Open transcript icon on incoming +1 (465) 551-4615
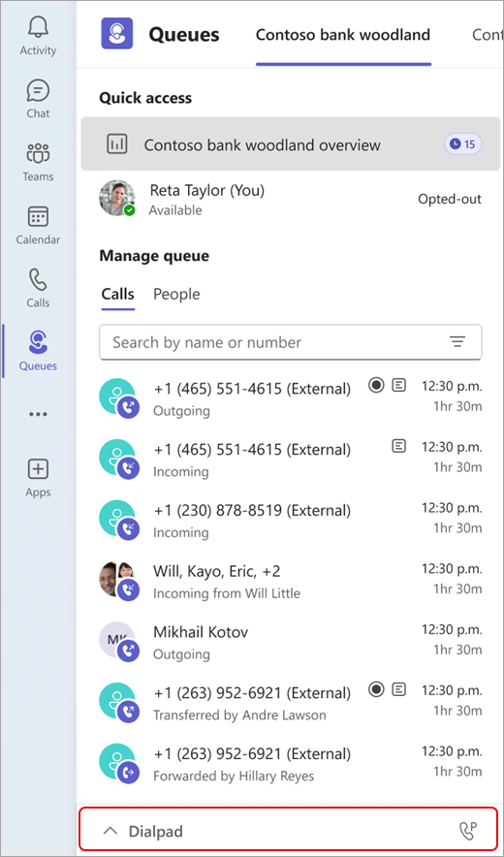Viewport: 504px width, 857px height. pyautogui.click(x=399, y=447)
